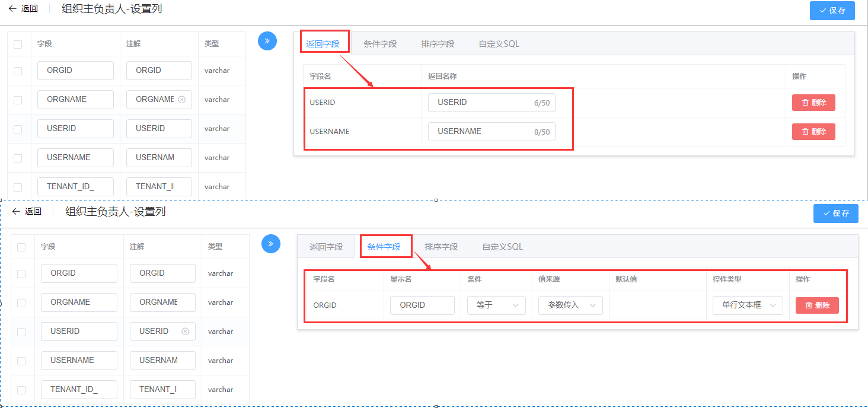868x411 pixels.
Task: Click the clear icon in ORGNAME annotation field
Action: pyautogui.click(x=181, y=100)
